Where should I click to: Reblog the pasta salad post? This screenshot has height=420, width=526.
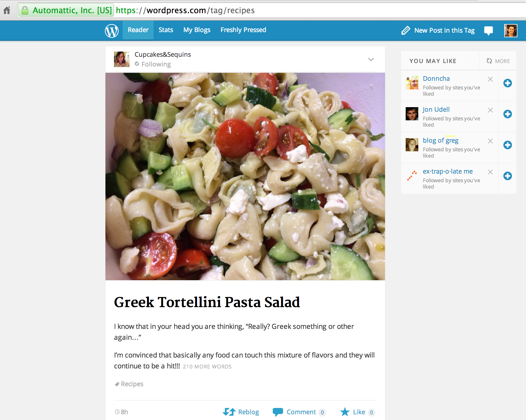click(241, 412)
